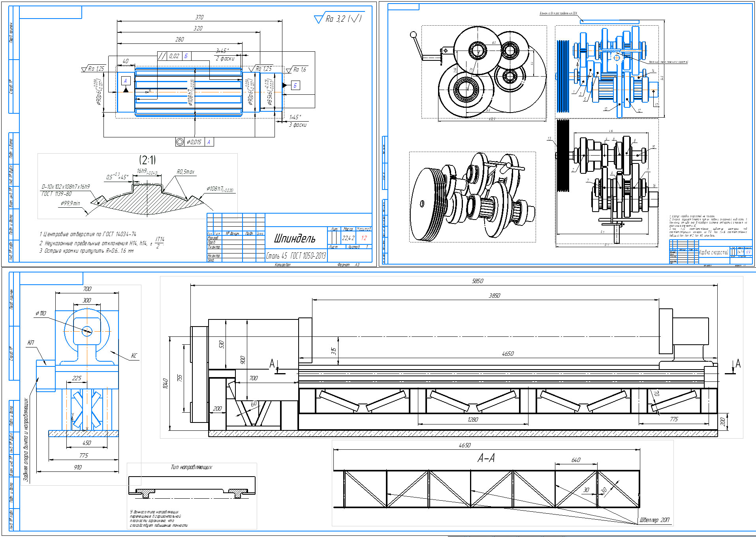Select note 3 Острые кромки притупить

86,251
